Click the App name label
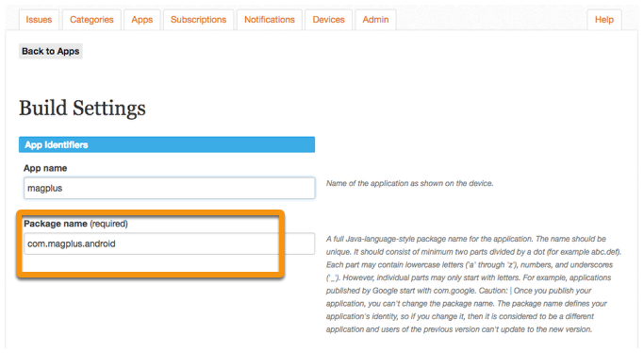This screenshot has height=353, width=644. [45, 168]
